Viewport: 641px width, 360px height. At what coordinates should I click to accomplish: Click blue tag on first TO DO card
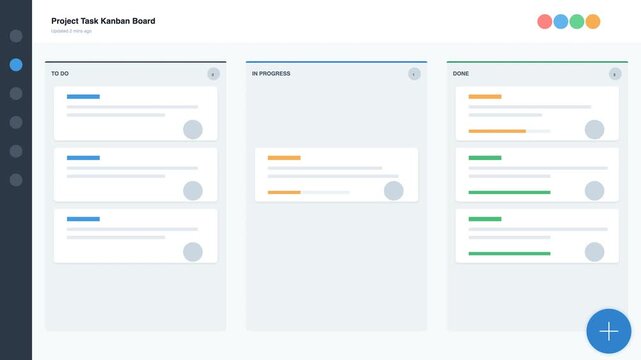83,97
